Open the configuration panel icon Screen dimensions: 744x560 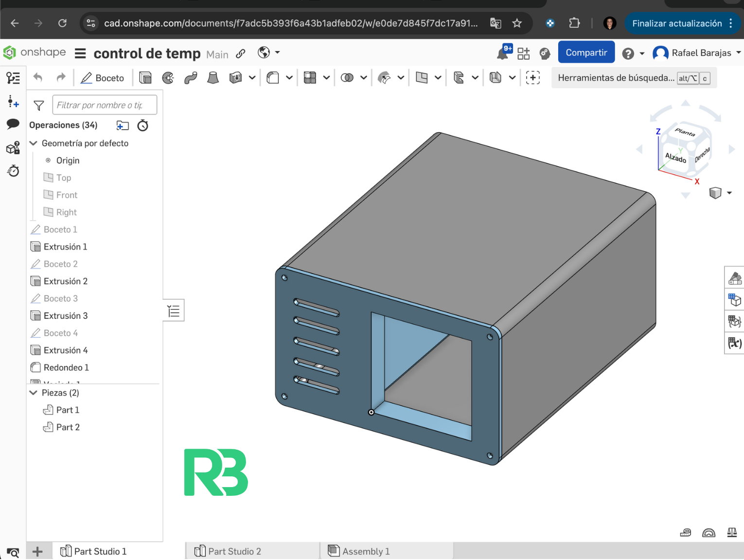(x=735, y=300)
